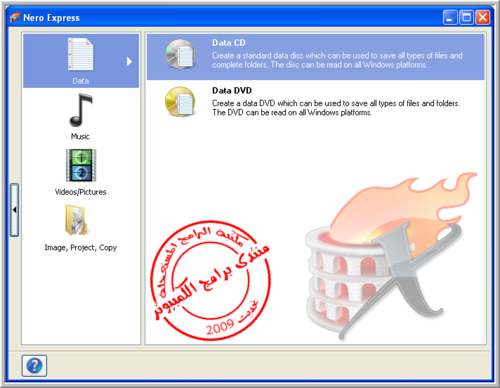The image size is (500, 388).
Task: Minimize the Nero Express window
Action: coord(450,17)
